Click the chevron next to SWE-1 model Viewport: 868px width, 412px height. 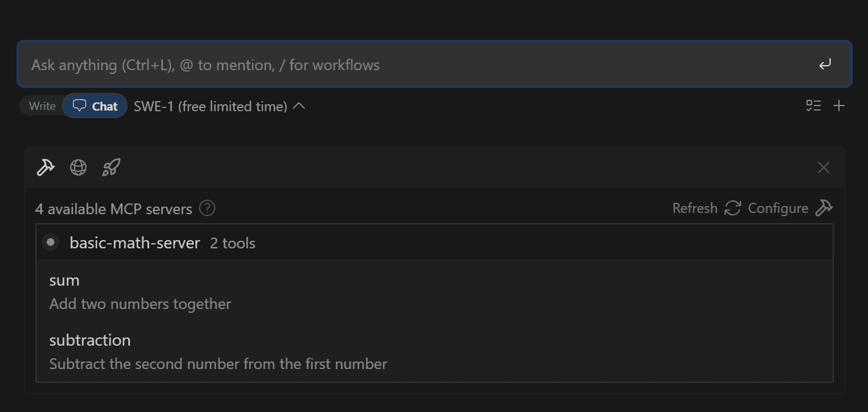click(x=299, y=106)
